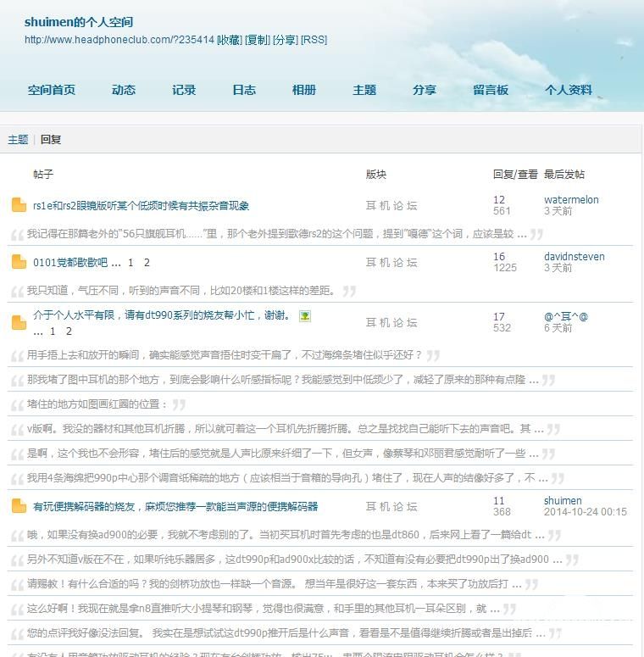Open 记录 navigation tab
The height and width of the screenshot is (657, 644).
click(x=184, y=90)
